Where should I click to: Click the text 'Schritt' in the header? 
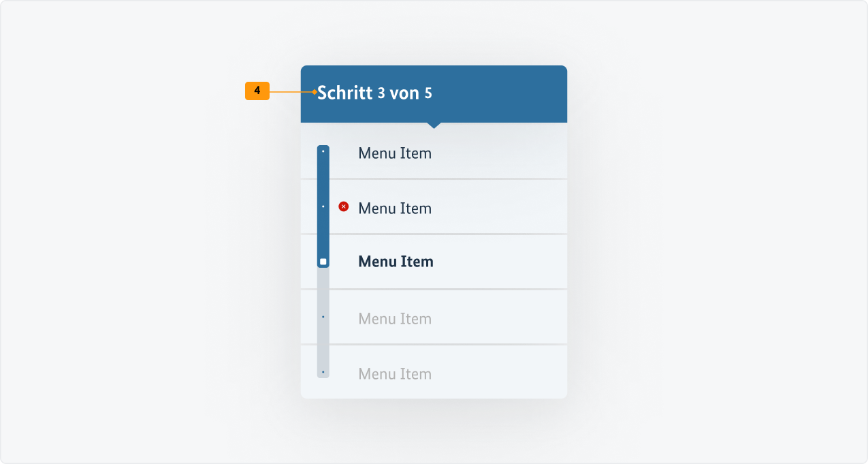tap(345, 93)
